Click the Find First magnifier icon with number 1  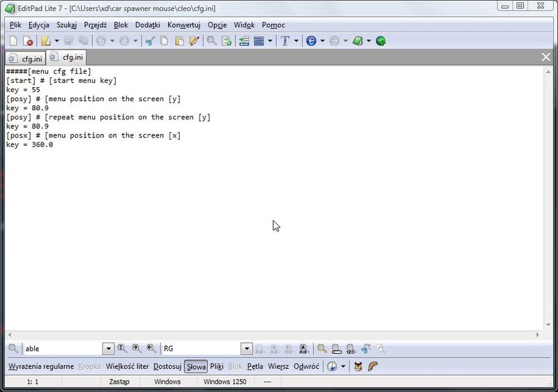(122, 349)
